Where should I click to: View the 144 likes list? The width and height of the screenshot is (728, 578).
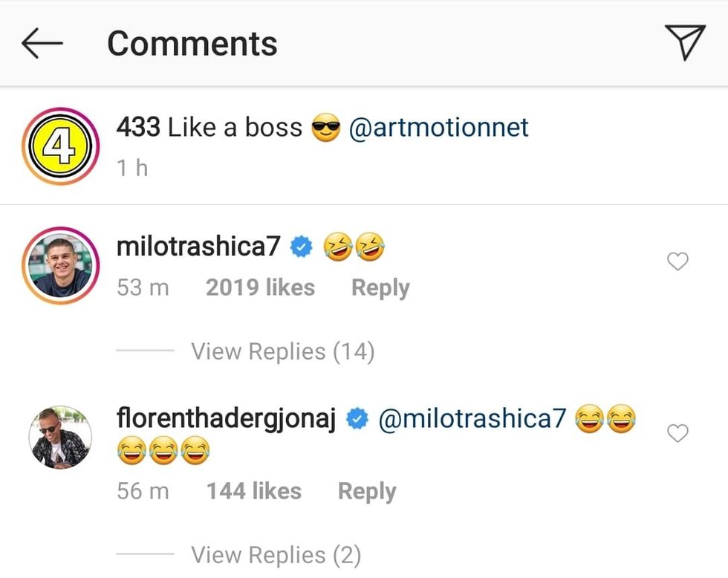coord(253,491)
